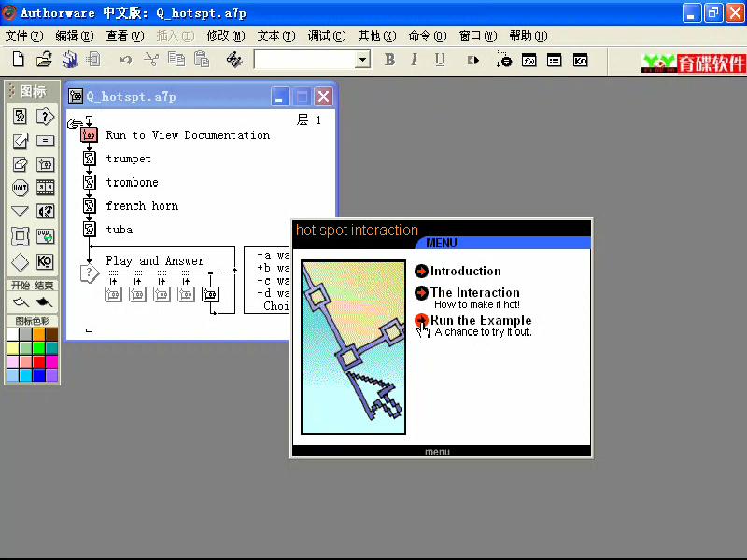This screenshot has width=747, height=560.
Task: Choose the bright green icon color swatch
Action: click(38, 347)
